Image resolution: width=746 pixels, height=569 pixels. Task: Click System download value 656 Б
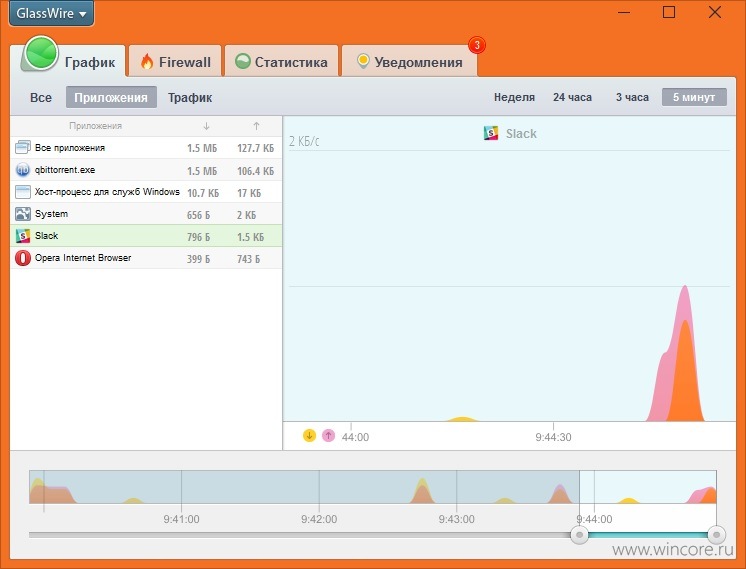198,215
